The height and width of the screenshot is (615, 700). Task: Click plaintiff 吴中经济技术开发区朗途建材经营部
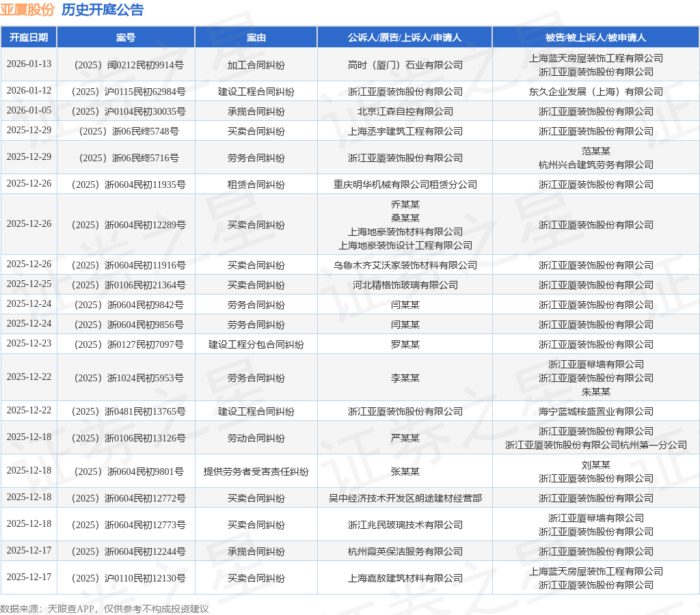coord(405,498)
